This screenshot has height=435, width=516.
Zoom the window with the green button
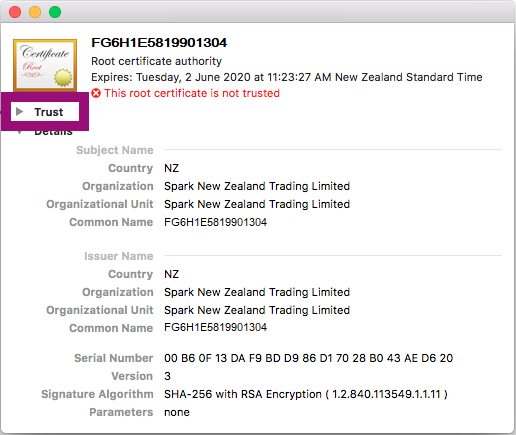[55, 12]
